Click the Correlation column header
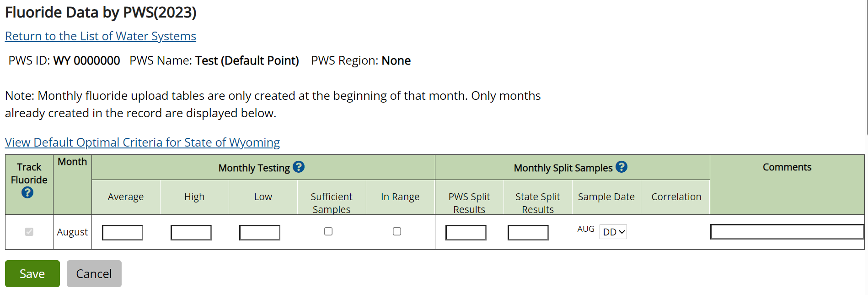Screen dimensions: 868x295 [x=676, y=197]
